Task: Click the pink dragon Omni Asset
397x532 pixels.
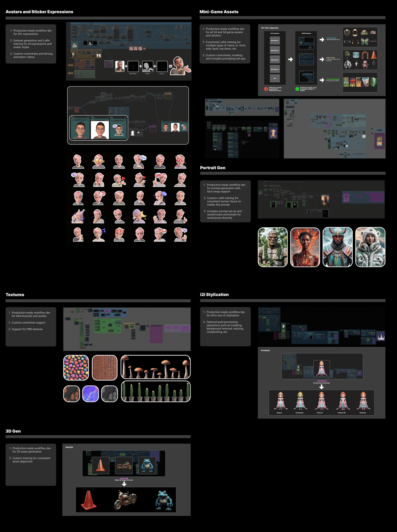Action: coord(365,65)
